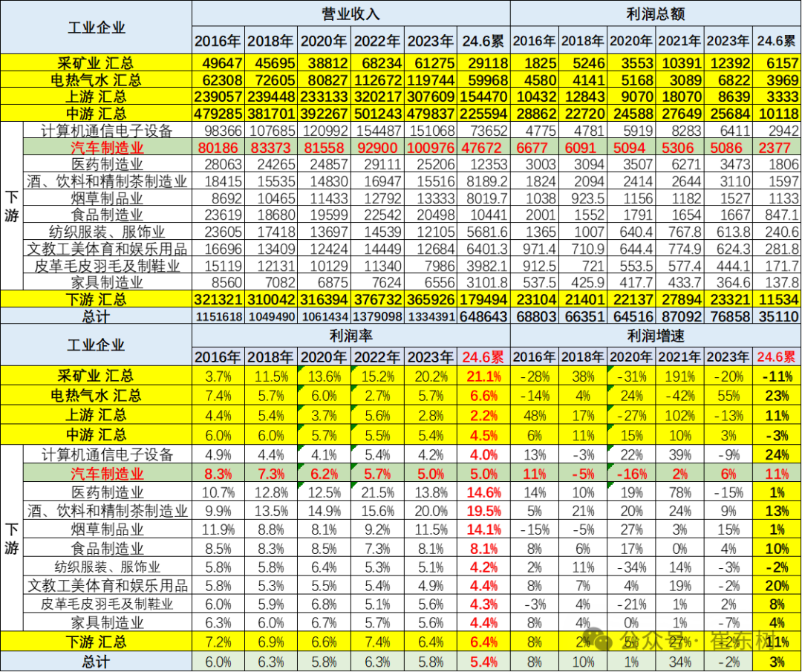Select the red 24.6累 header under 利润率

[x=483, y=356]
